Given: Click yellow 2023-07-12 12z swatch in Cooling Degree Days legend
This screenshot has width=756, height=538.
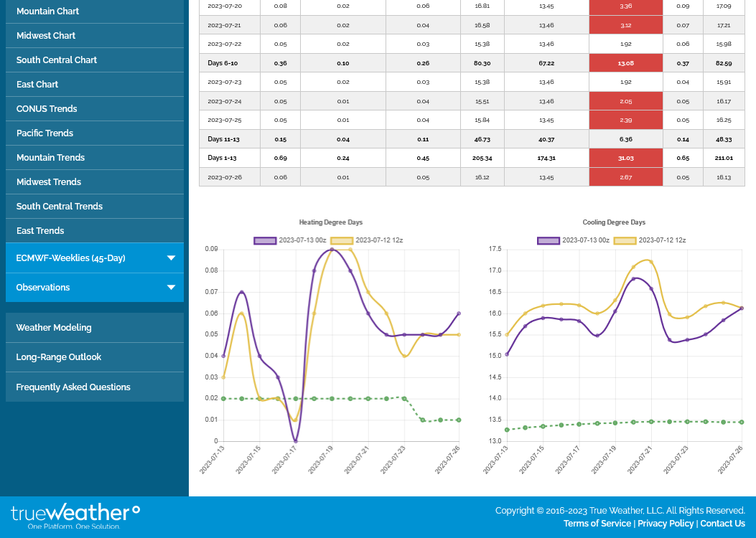Looking at the screenshot, I should [625, 240].
